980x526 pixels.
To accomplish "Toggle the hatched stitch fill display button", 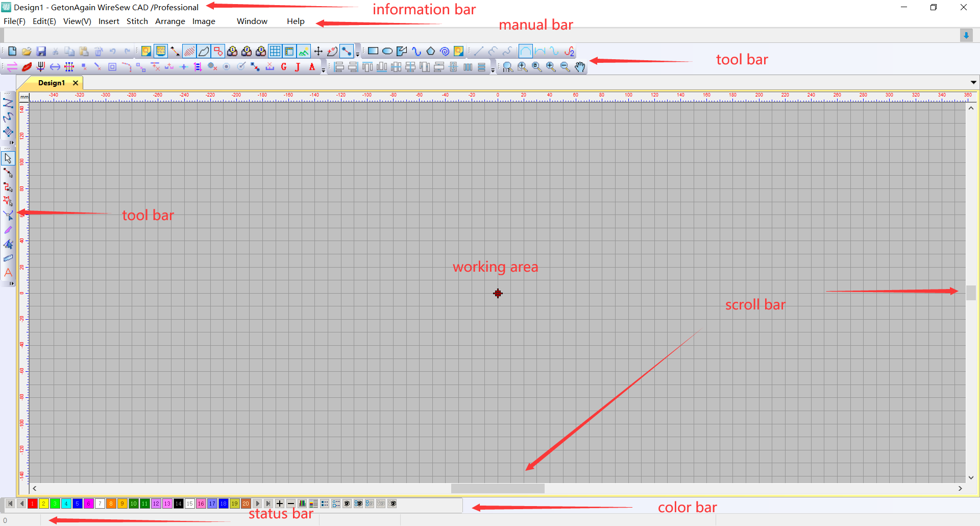I will (x=189, y=51).
